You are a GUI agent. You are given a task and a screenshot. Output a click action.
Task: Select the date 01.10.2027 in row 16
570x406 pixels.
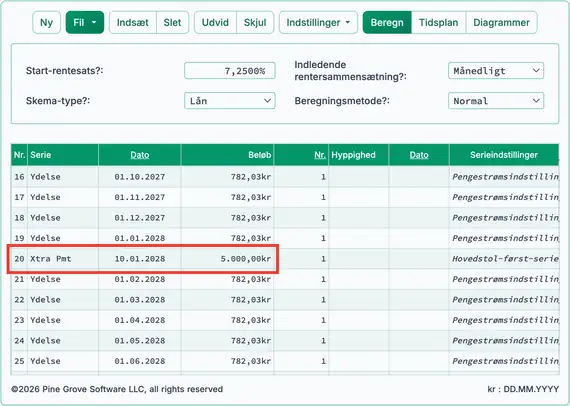click(140, 177)
